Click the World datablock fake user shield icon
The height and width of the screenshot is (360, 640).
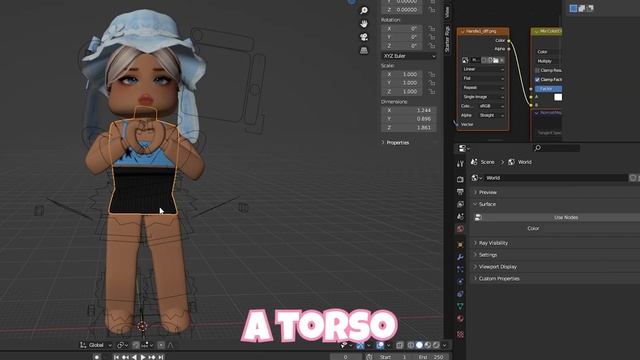(633, 178)
